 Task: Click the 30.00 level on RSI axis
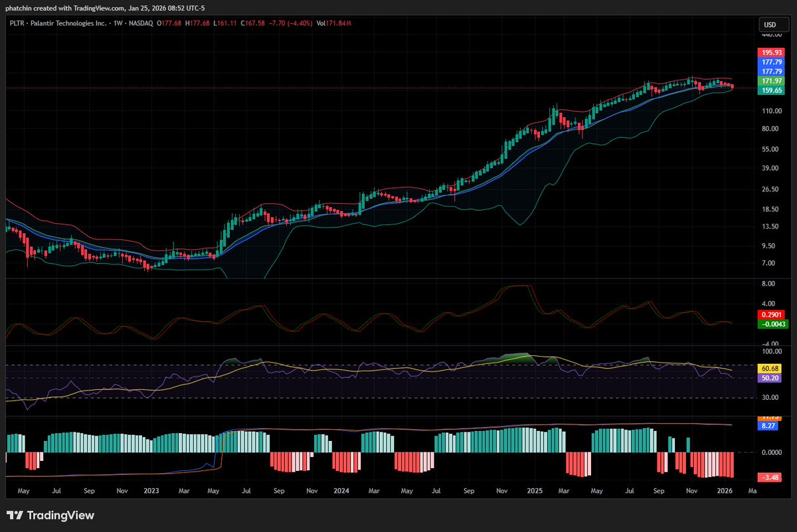click(770, 398)
